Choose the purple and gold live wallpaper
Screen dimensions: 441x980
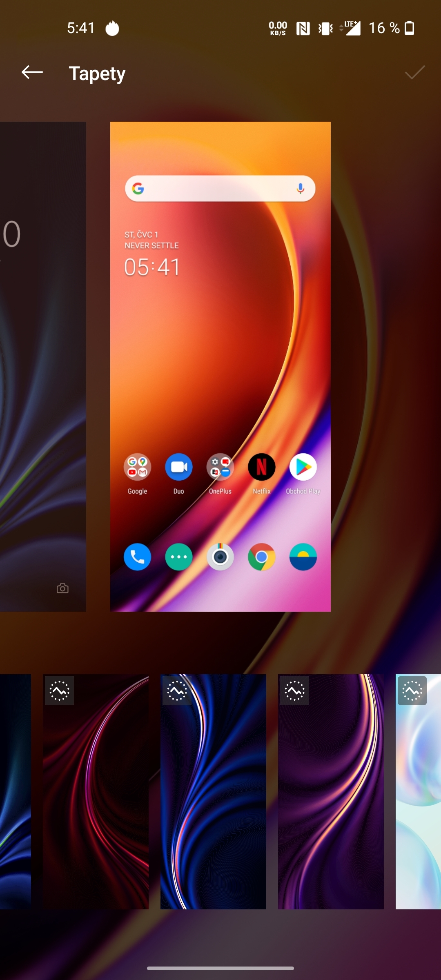coord(331,792)
